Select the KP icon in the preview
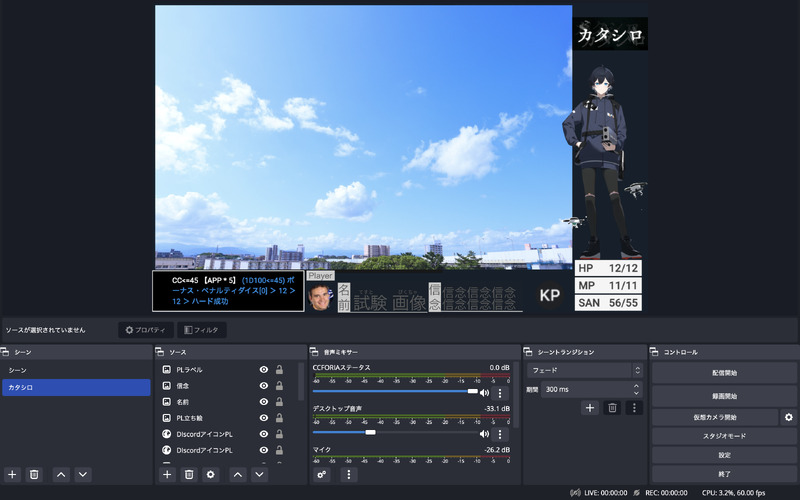The width and height of the screenshot is (800, 500). pyautogui.click(x=549, y=295)
